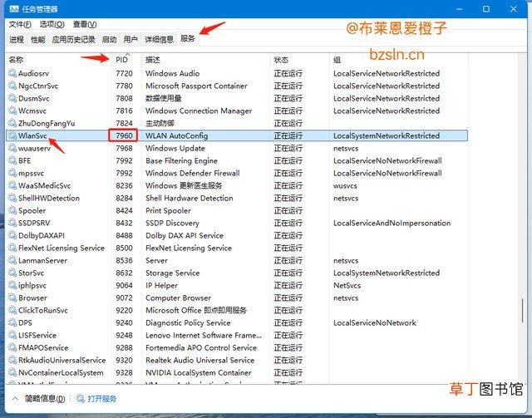Open the 文件(F) menu
532x418 pixels.
click(x=20, y=24)
